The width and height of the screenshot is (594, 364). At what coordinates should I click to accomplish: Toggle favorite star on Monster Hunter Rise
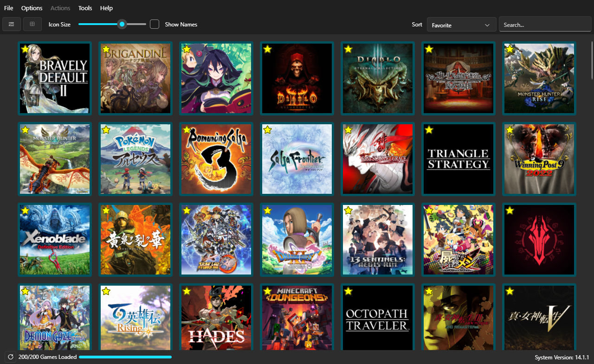(510, 49)
